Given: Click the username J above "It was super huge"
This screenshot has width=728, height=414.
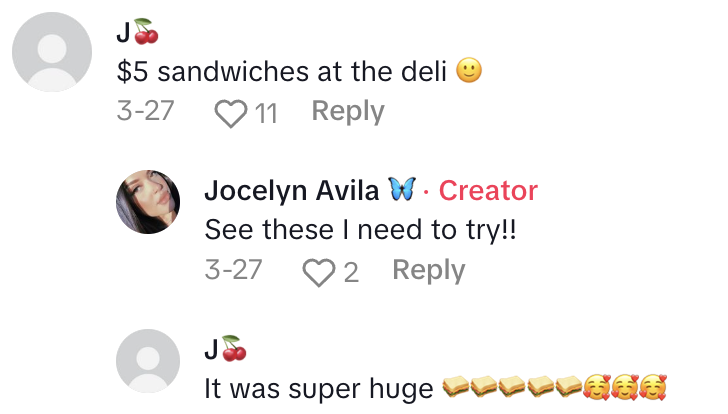Looking at the screenshot, I should pos(210,349).
